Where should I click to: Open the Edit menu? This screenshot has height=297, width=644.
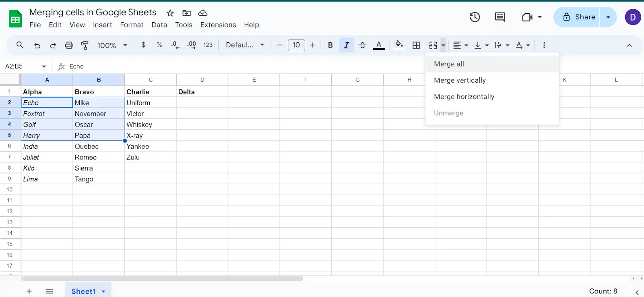point(55,25)
